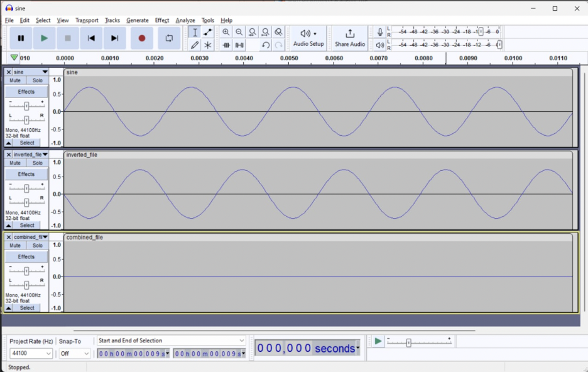Viewport: 588px width, 372px height.
Task: Open the Audio Setup menu button
Action: pyautogui.click(x=308, y=38)
